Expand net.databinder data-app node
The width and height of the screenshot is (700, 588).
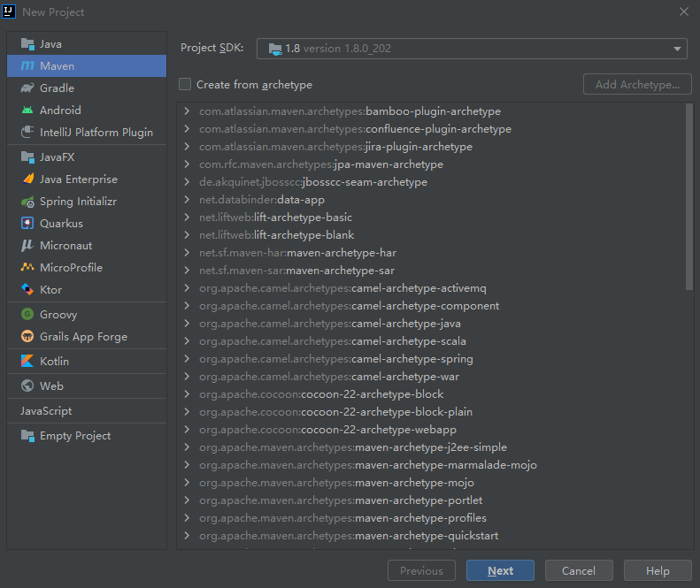tap(187, 200)
